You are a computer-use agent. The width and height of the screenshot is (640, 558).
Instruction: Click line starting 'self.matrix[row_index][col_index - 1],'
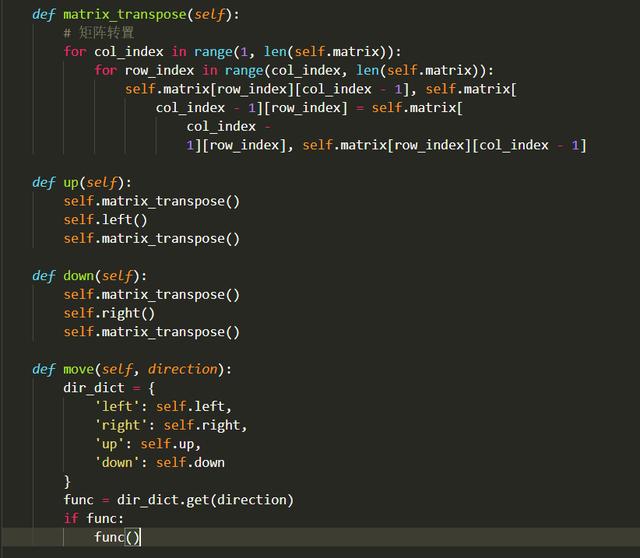[321, 89]
